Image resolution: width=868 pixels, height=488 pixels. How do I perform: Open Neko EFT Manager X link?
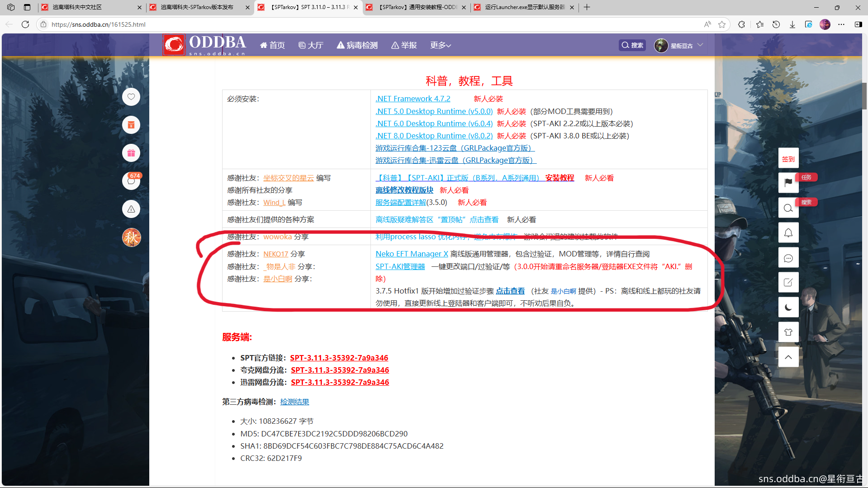coord(412,254)
